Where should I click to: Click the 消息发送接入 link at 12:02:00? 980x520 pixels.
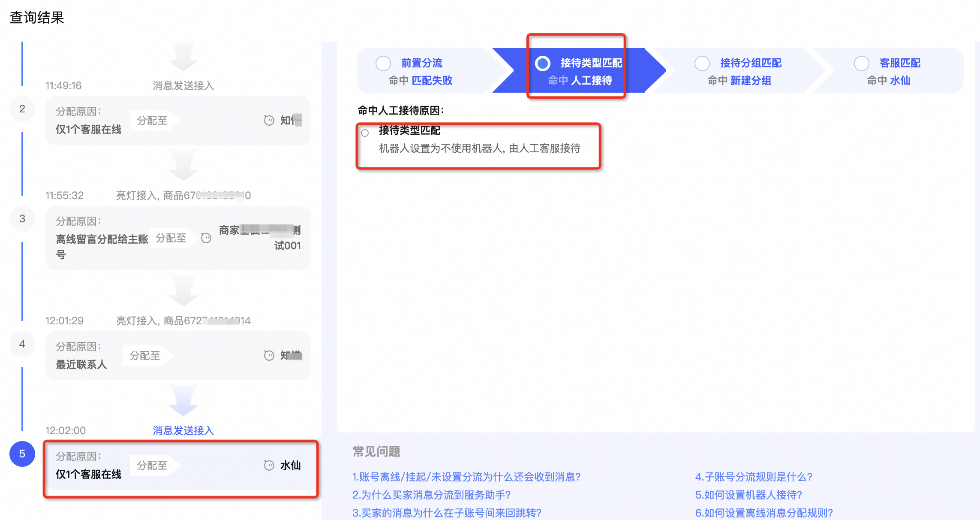(183, 430)
